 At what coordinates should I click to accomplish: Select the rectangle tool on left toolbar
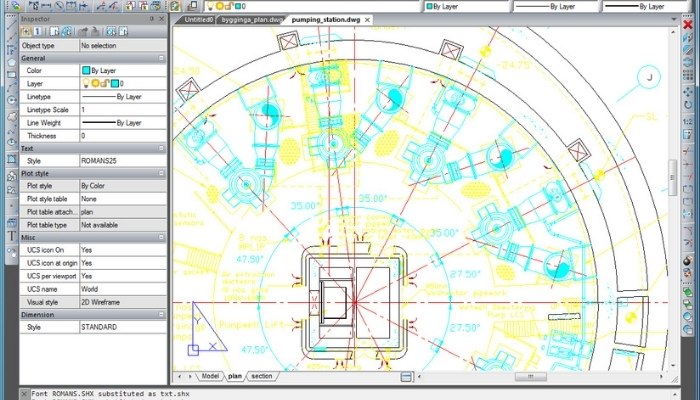(12, 75)
